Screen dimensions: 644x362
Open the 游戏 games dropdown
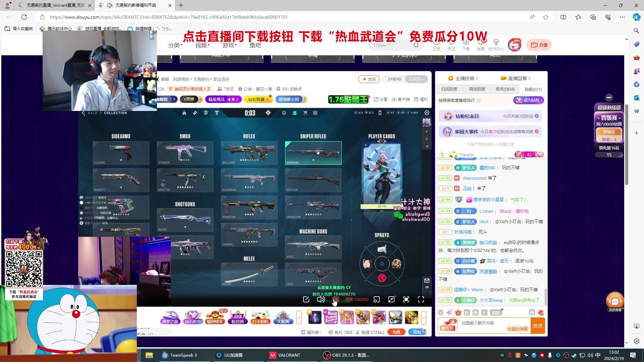[229, 45]
